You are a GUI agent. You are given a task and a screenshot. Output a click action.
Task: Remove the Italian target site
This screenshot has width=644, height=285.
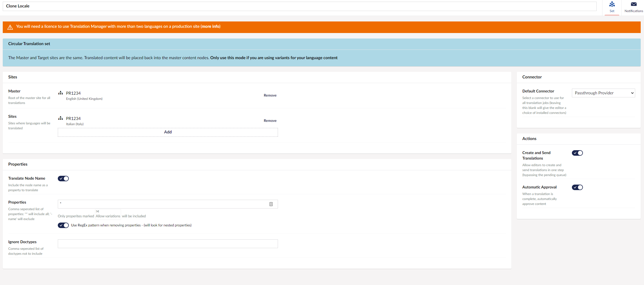[270, 121]
